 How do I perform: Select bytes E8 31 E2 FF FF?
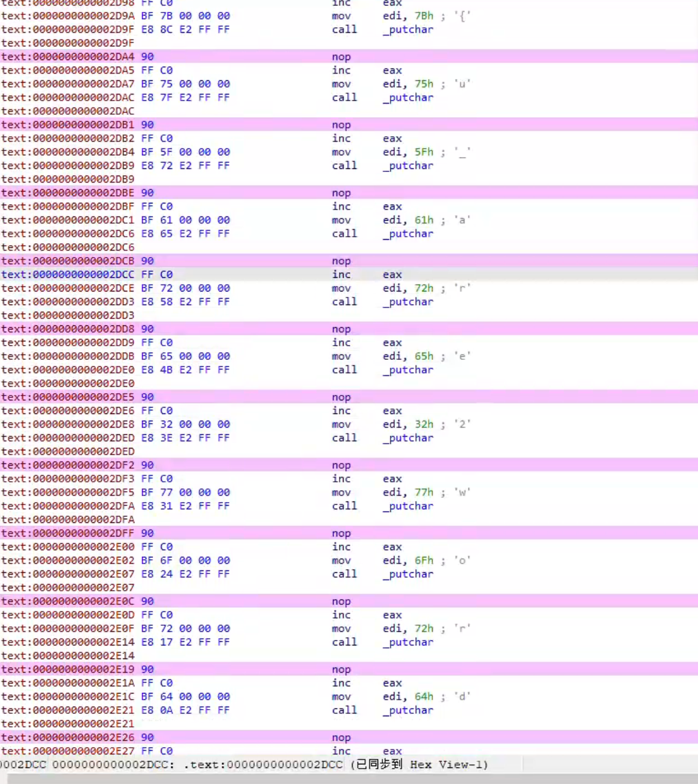(x=185, y=506)
